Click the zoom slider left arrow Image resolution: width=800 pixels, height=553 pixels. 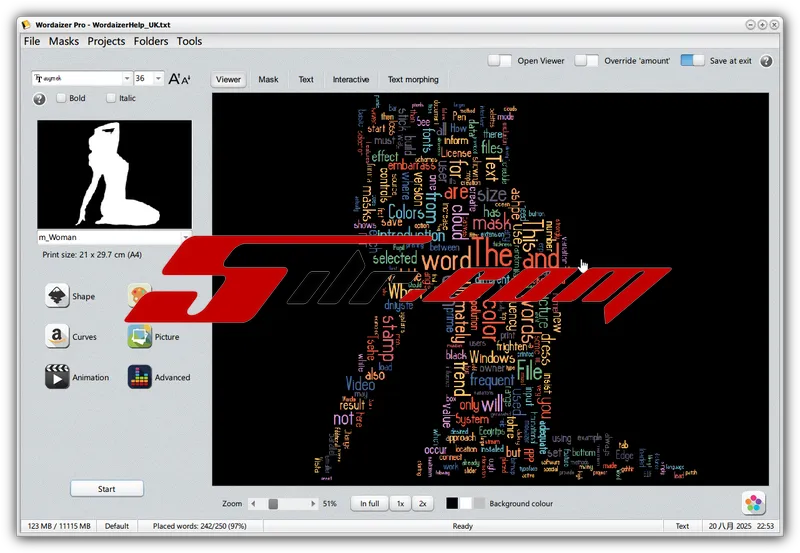click(254, 504)
